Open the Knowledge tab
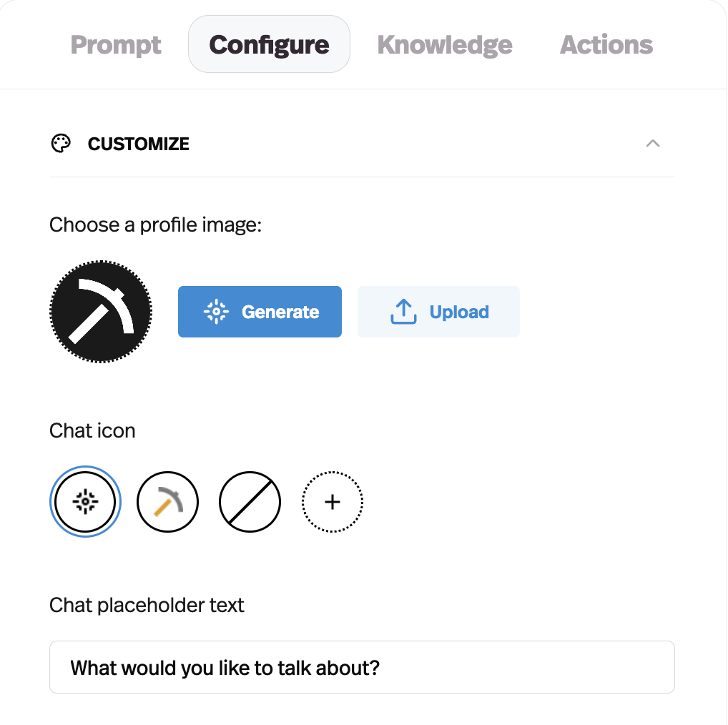Image resolution: width=728 pixels, height=725 pixels. point(445,44)
